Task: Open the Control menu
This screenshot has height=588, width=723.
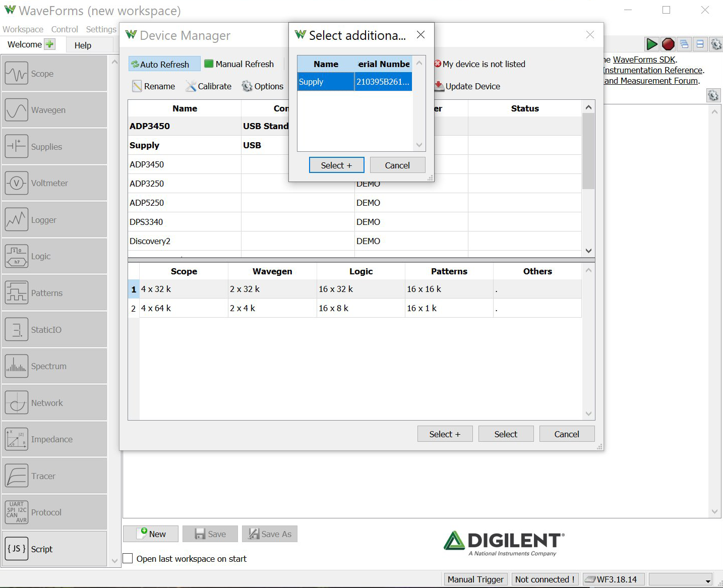Action: pyautogui.click(x=65, y=29)
